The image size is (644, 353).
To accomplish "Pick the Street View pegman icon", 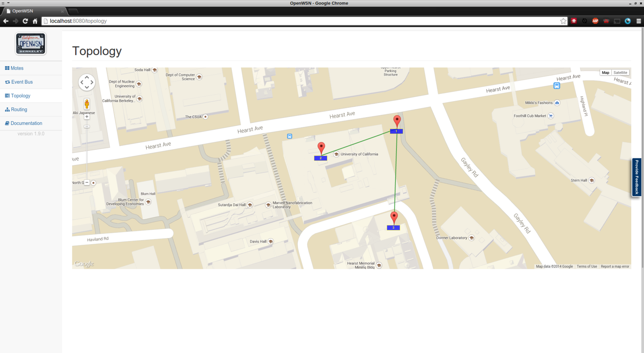I will click(87, 104).
